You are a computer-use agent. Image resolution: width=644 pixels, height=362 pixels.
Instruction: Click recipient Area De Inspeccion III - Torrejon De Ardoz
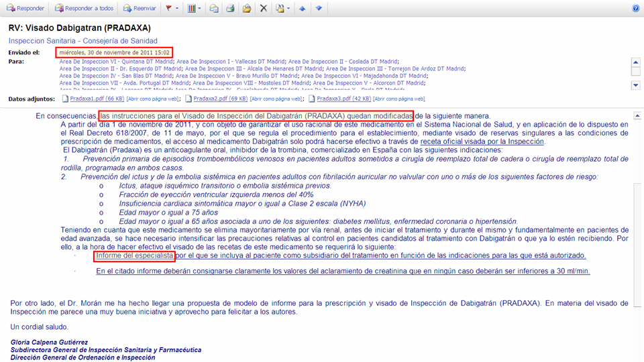click(395, 69)
